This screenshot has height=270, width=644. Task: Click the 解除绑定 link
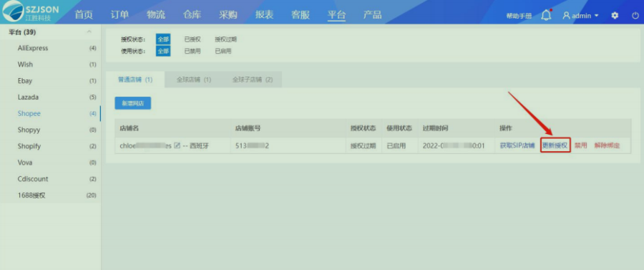coord(607,145)
